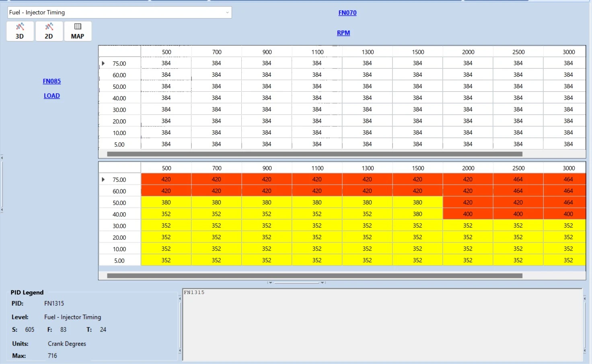Image resolution: width=592 pixels, height=364 pixels.
Task: Click the up arrow left of the description box
Action: tap(180, 298)
